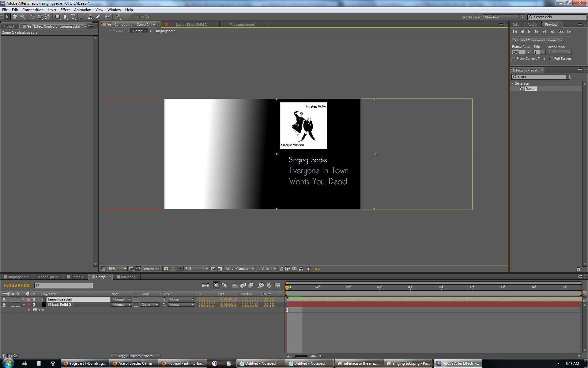This screenshot has height=368, width=588.
Task: Open the Graph Editor
Action: tap(277, 285)
